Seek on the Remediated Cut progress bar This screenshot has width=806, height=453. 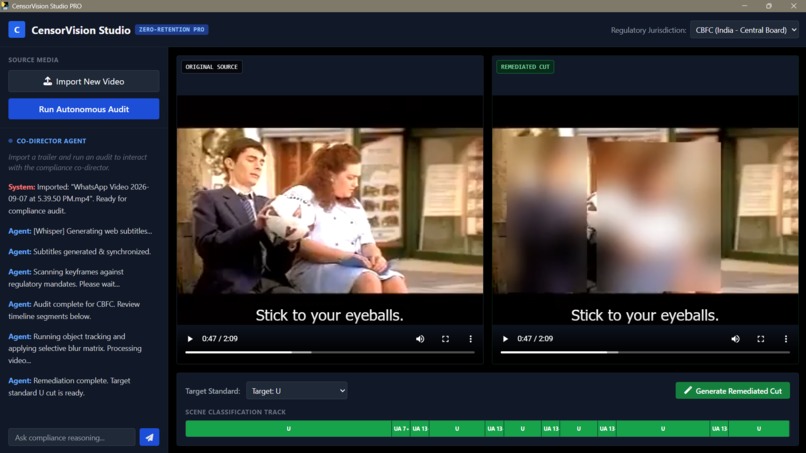click(645, 352)
